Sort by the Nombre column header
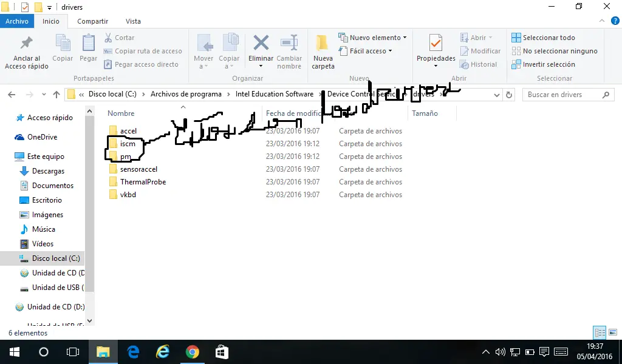Screen dimensions: 622x364 tap(121, 113)
